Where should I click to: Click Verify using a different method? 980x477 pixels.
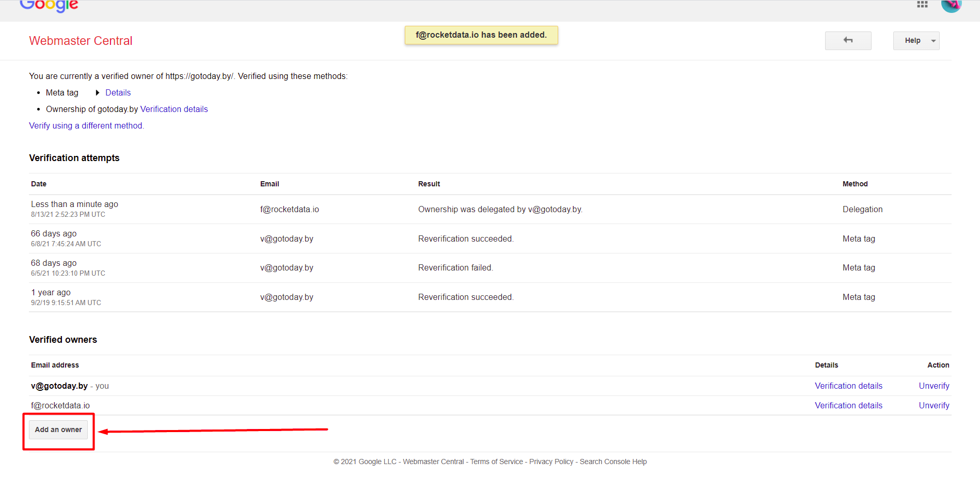tap(86, 126)
